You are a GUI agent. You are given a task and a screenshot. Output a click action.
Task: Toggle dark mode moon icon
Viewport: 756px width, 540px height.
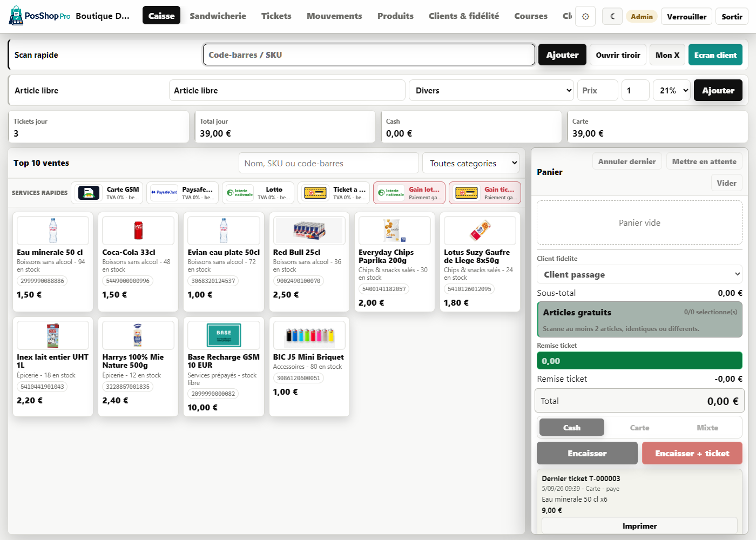612,16
